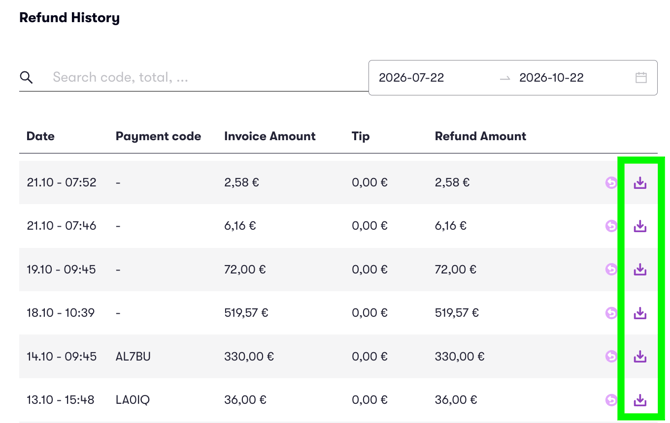This screenshot has height=423, width=670.
Task: Click date 19.10 - 09:45
Action: pyautogui.click(x=61, y=270)
